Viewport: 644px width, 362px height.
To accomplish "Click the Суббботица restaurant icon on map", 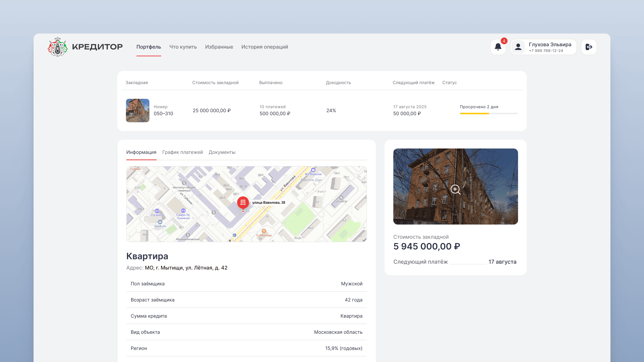I will (264, 231).
